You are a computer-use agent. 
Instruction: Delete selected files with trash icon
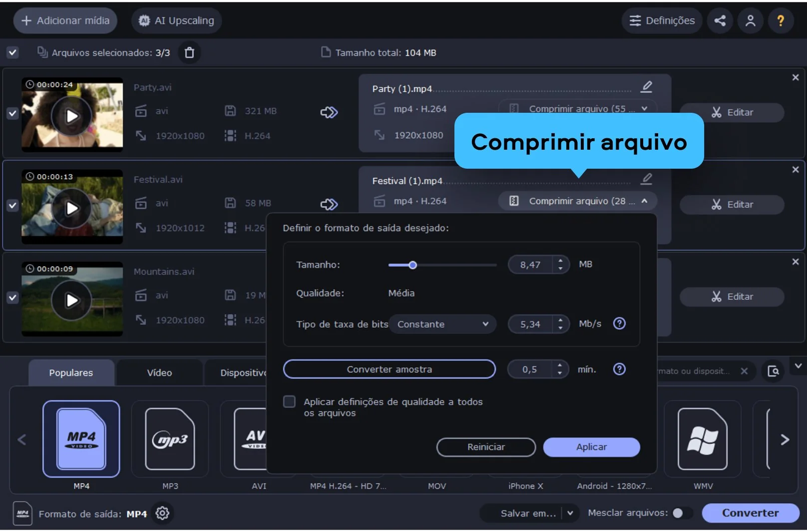189,52
